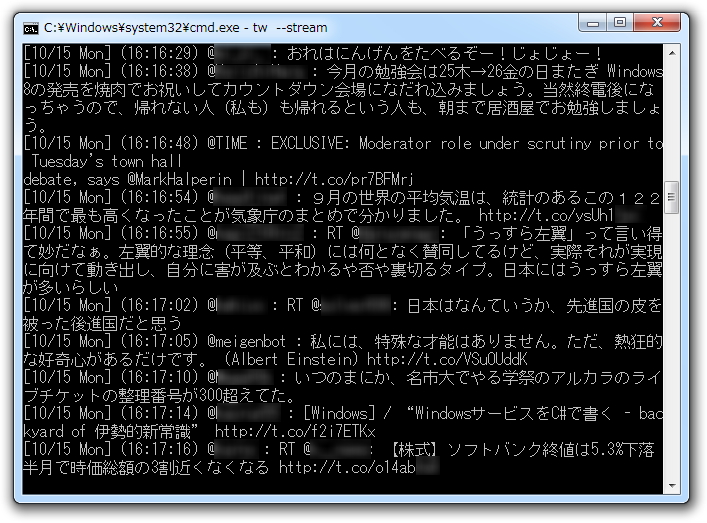The image size is (707, 523).
Task: Click the timestamp (16:16:54)
Action: [x=159, y=197]
